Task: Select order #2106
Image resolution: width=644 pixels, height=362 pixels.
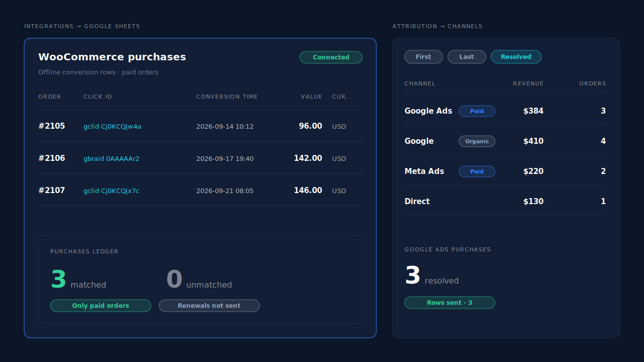Action: coord(52,158)
